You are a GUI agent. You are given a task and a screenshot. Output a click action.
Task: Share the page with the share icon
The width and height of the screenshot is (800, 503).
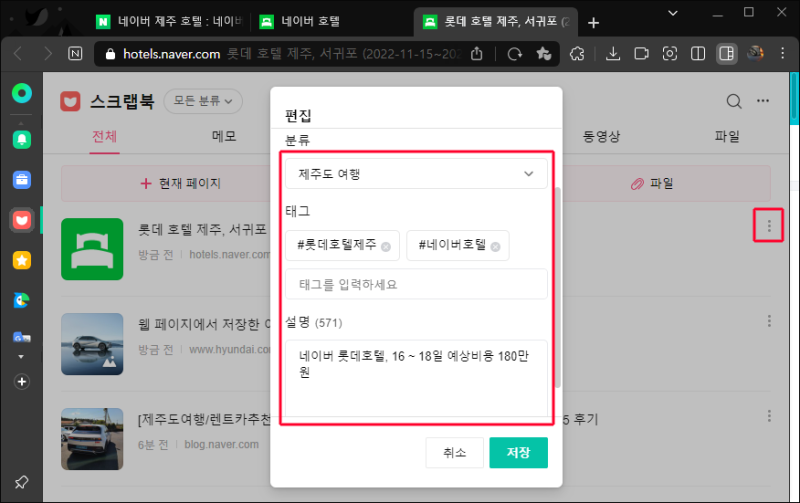[477, 54]
